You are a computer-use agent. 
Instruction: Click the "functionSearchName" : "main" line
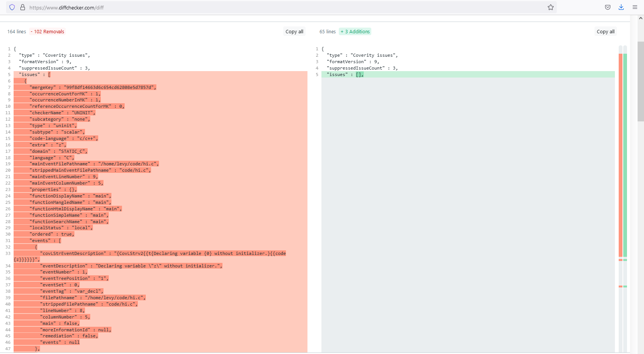click(x=69, y=222)
